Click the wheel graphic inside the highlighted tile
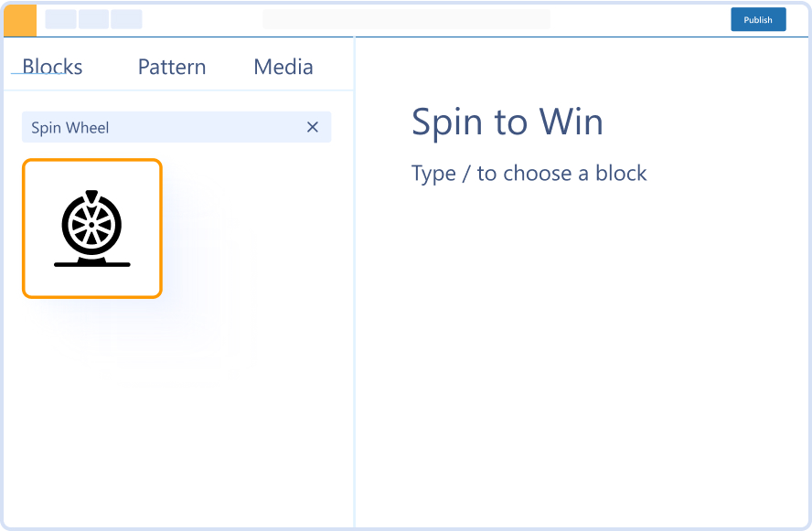Screen dimensions: 812x531 click(91, 224)
